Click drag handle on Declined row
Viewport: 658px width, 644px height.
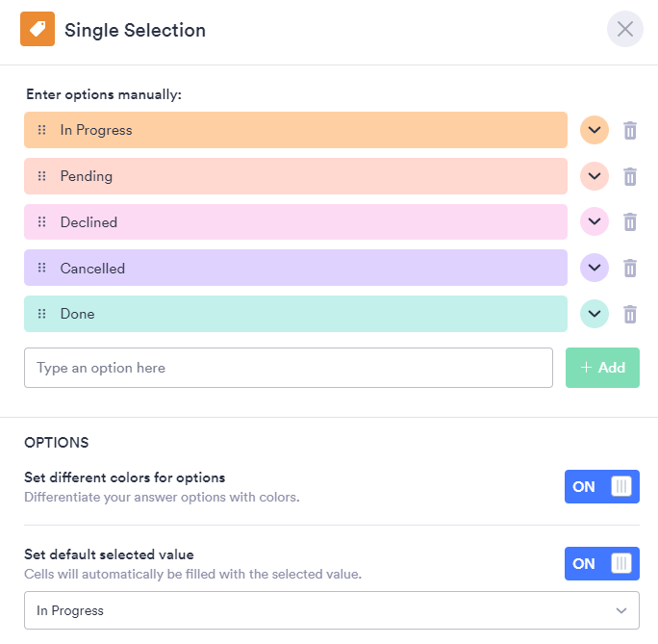[x=41, y=222]
